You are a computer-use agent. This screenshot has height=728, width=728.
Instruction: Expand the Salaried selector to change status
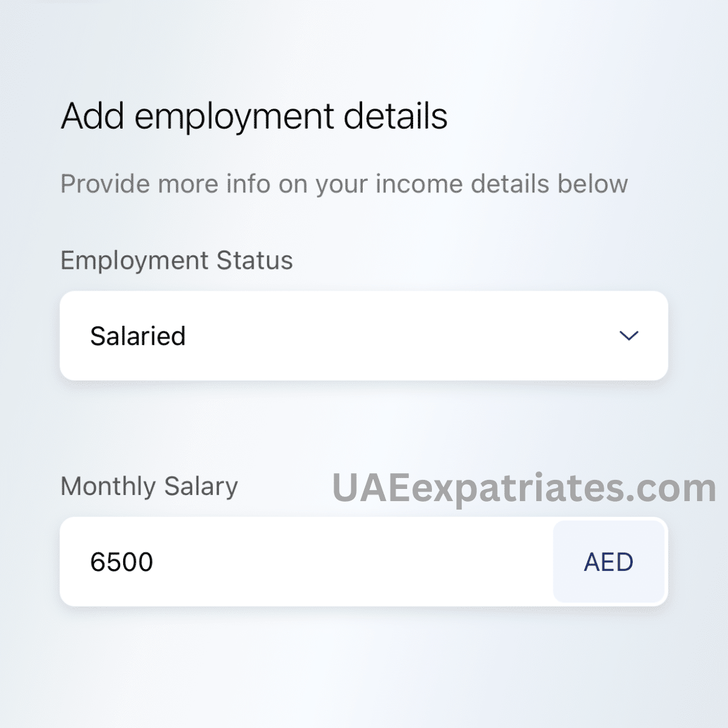(x=364, y=336)
